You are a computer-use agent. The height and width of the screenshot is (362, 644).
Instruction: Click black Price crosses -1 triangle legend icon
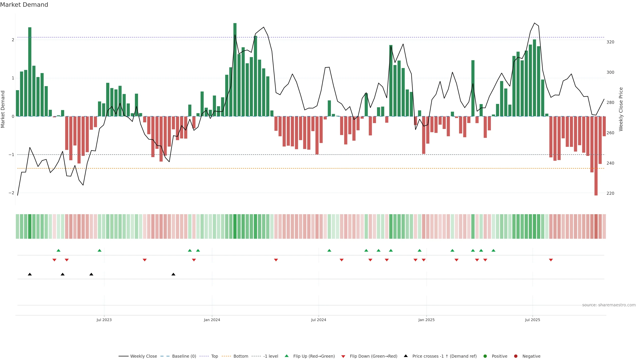click(406, 356)
